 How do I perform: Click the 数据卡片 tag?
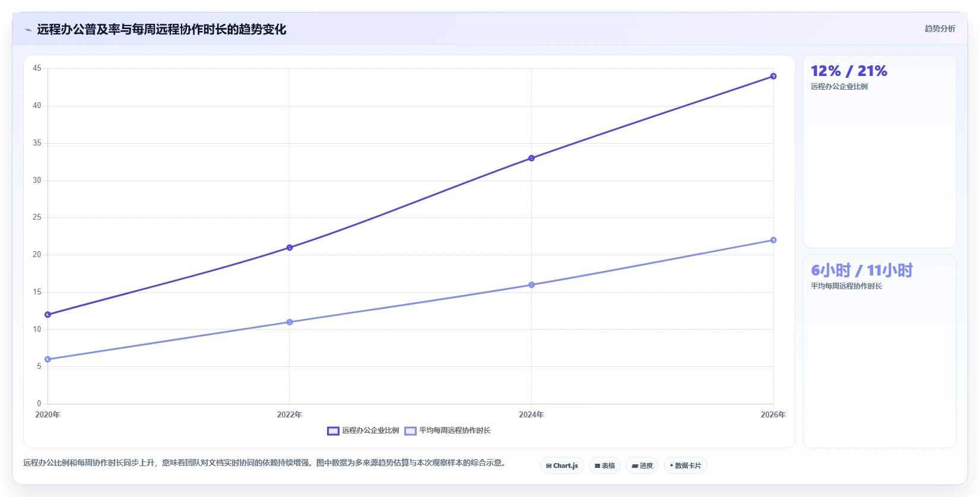[x=686, y=466]
